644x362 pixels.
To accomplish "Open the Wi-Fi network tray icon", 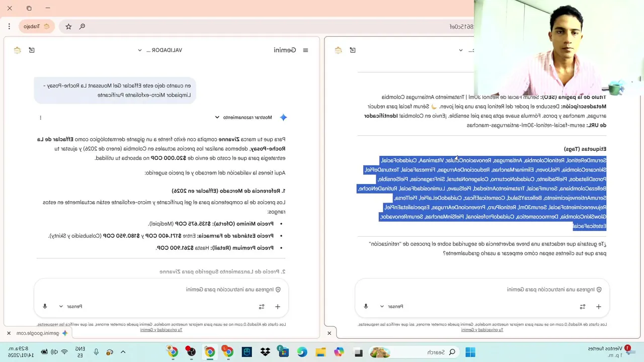I will coord(64,352).
